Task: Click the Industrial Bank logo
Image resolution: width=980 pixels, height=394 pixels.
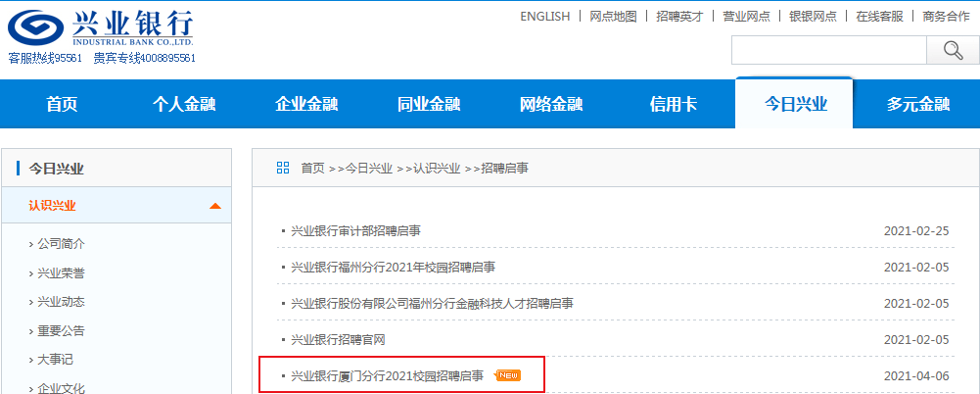Action: [x=101, y=30]
